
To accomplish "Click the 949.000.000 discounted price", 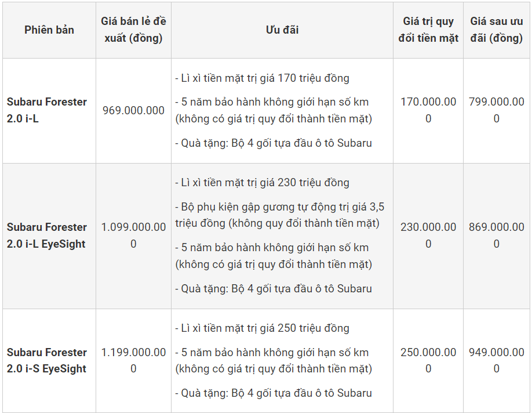I will (497, 360).
